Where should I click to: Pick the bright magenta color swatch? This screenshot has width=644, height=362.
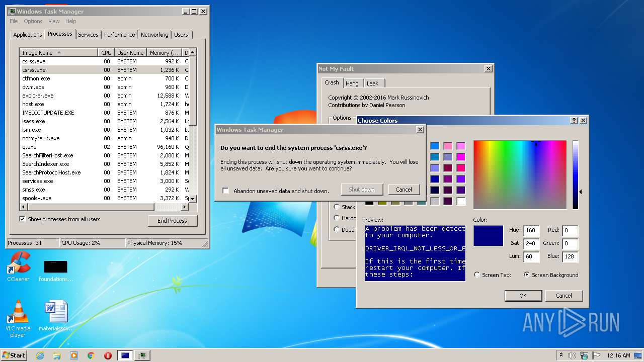(461, 157)
